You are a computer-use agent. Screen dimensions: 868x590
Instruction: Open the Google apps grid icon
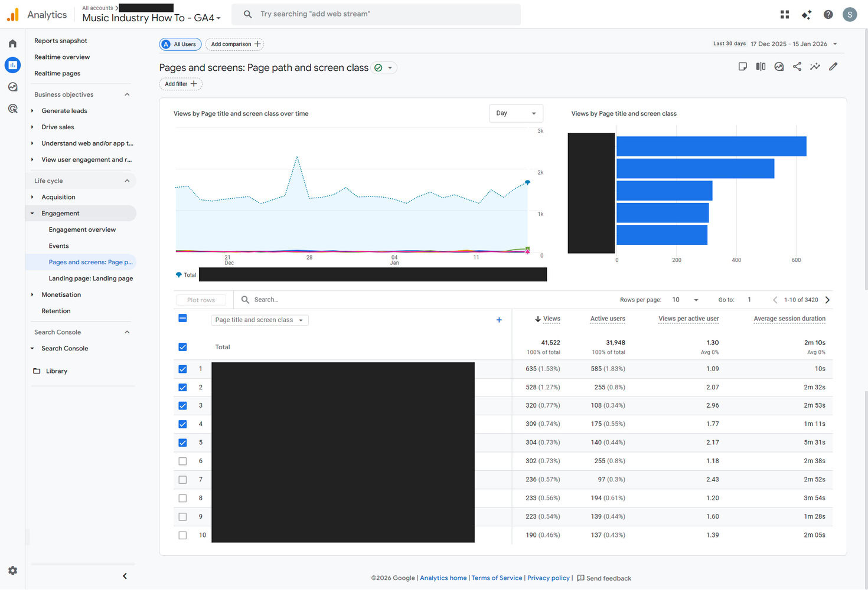785,15
